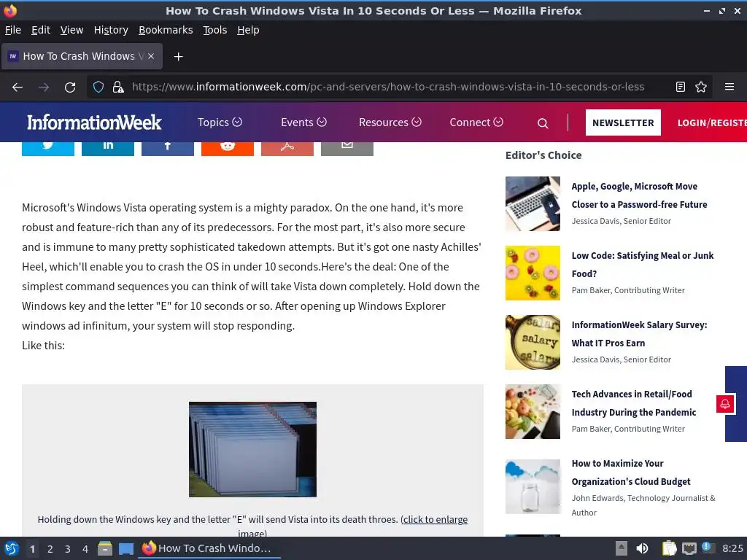
Task: Close the How To Crash Windows tab
Action: point(151,56)
